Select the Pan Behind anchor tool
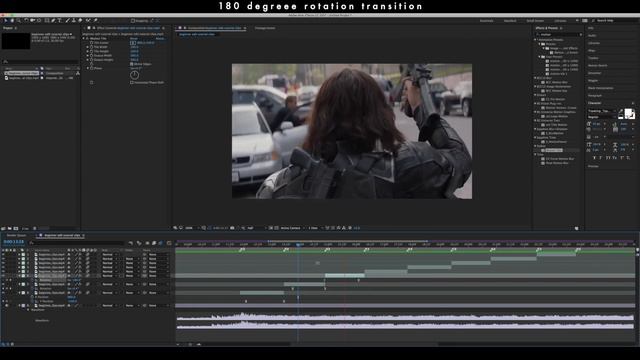The width and height of the screenshot is (640, 360). coord(39,20)
